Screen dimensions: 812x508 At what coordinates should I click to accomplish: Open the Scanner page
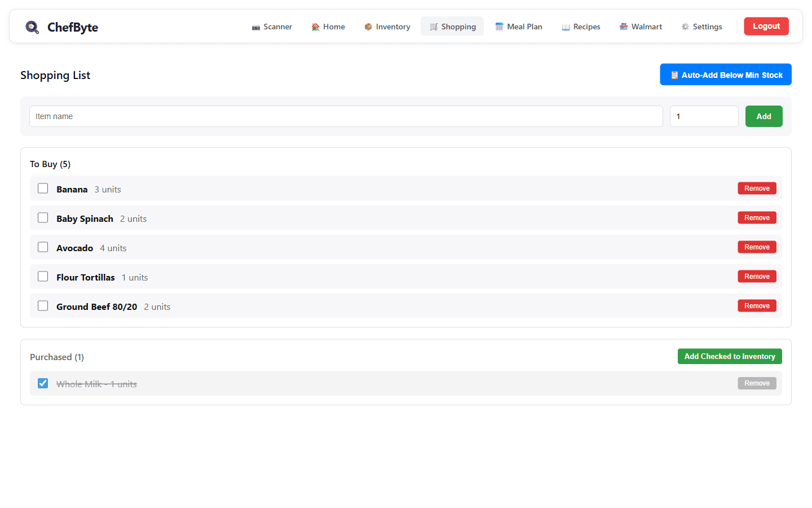point(272,27)
